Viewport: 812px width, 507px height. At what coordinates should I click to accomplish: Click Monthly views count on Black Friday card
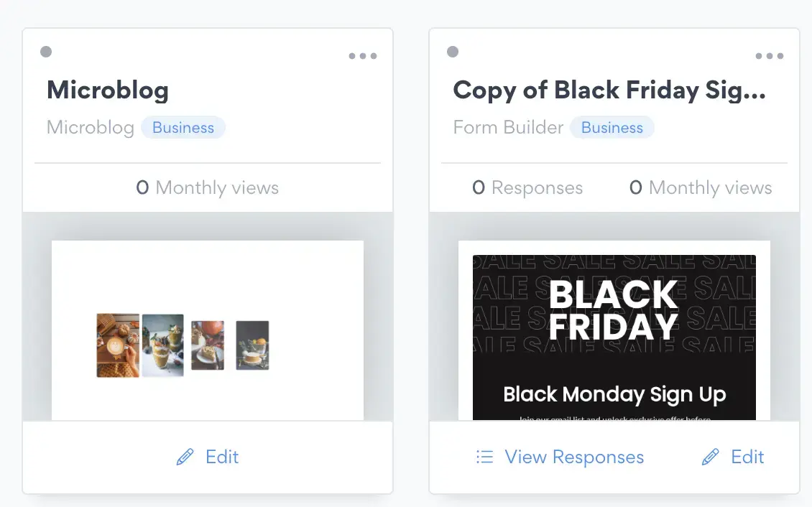pos(701,188)
